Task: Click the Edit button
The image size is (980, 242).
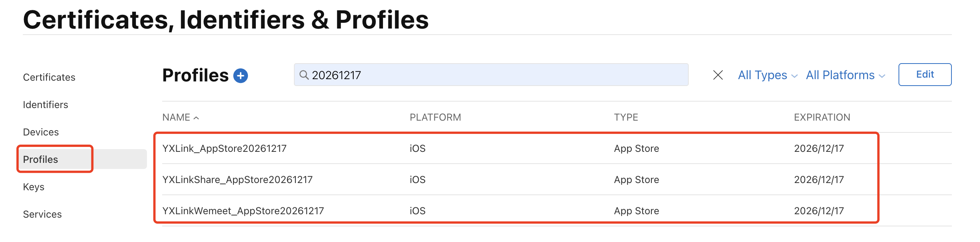Action: [x=924, y=75]
